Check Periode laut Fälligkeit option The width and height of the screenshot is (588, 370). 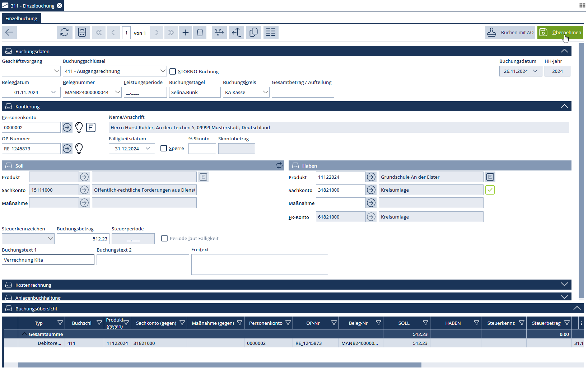point(164,239)
